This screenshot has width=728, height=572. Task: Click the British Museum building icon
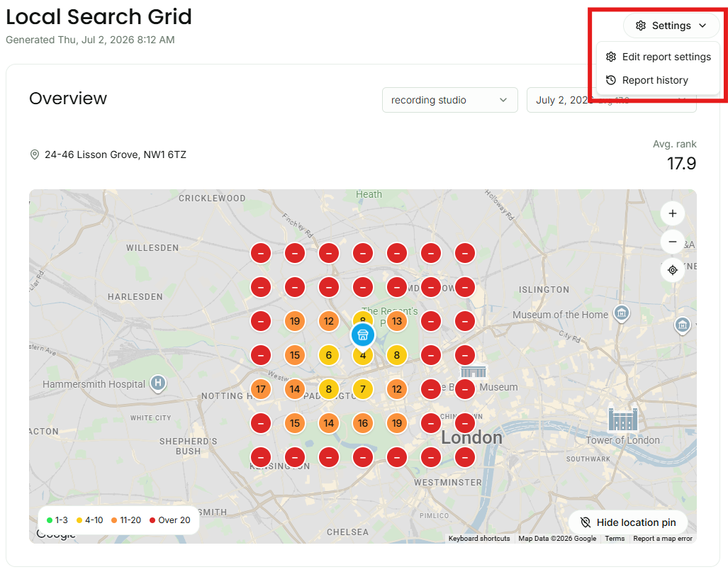tap(473, 371)
